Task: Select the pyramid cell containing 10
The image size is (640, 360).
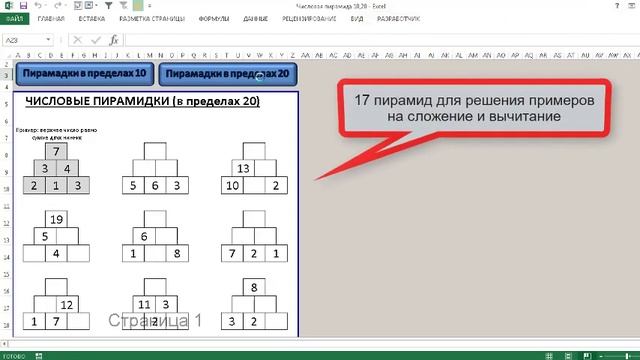Action: point(232,185)
